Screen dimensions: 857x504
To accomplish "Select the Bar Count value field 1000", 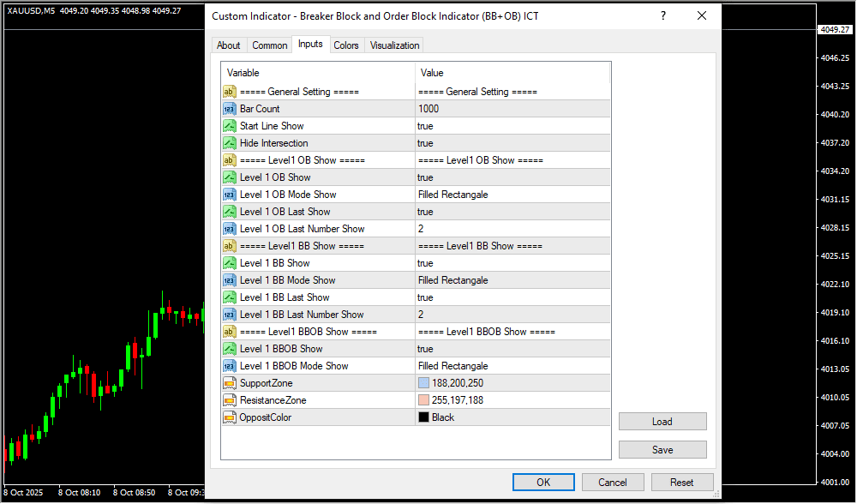I will click(512, 109).
